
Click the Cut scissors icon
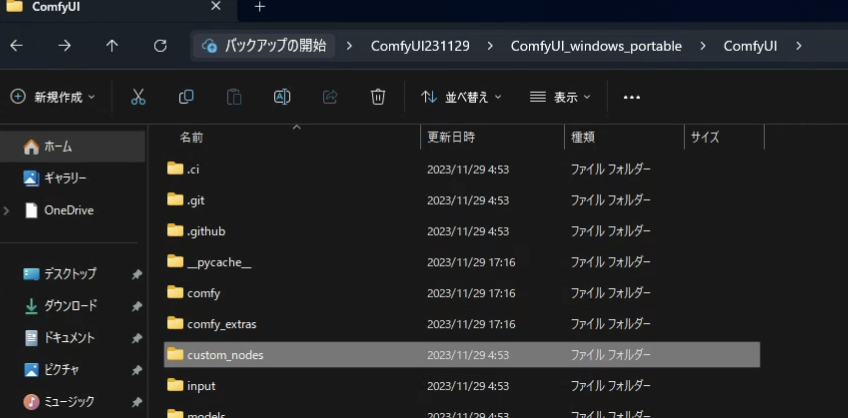[138, 97]
